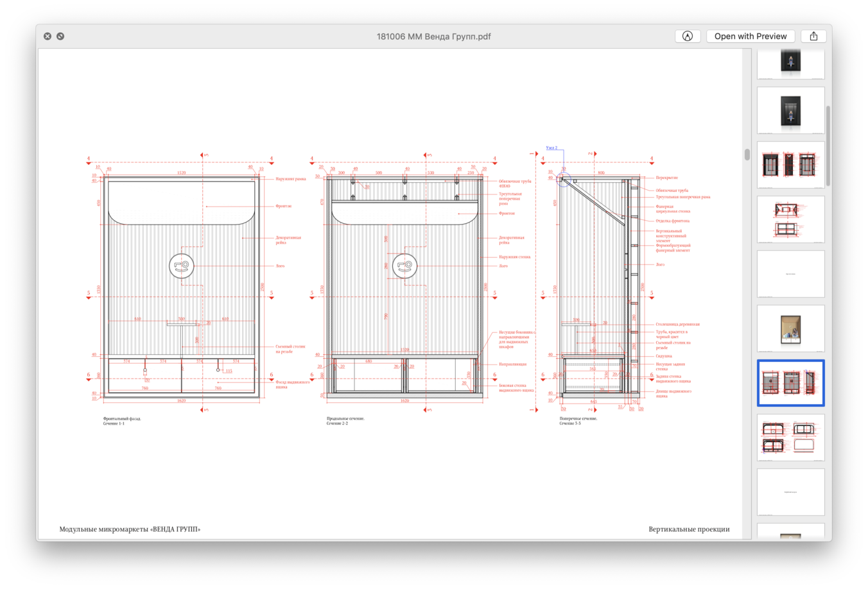Screen dimensions: 868x589
Task: Click the blue Узел 2 label on the cross-section
Action: point(551,148)
